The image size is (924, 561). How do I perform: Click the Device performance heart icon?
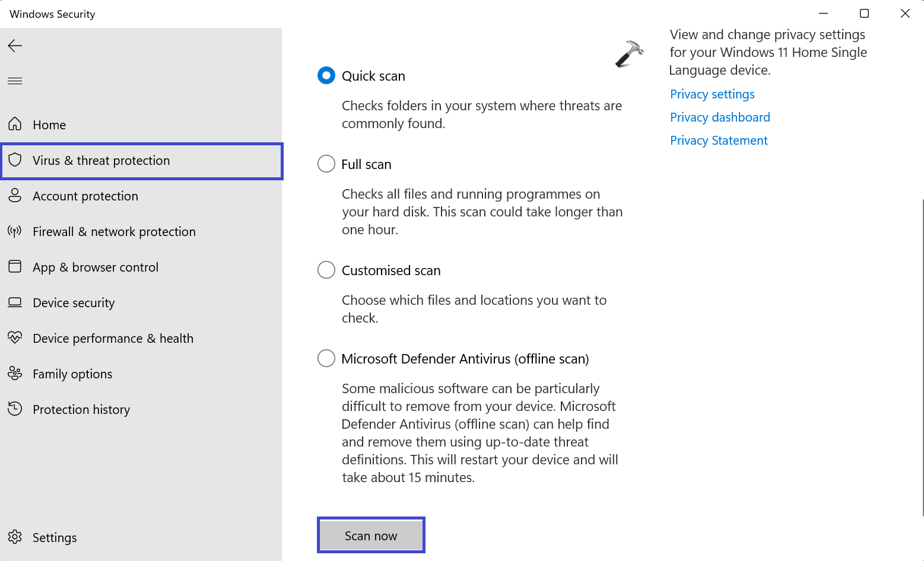coord(15,337)
